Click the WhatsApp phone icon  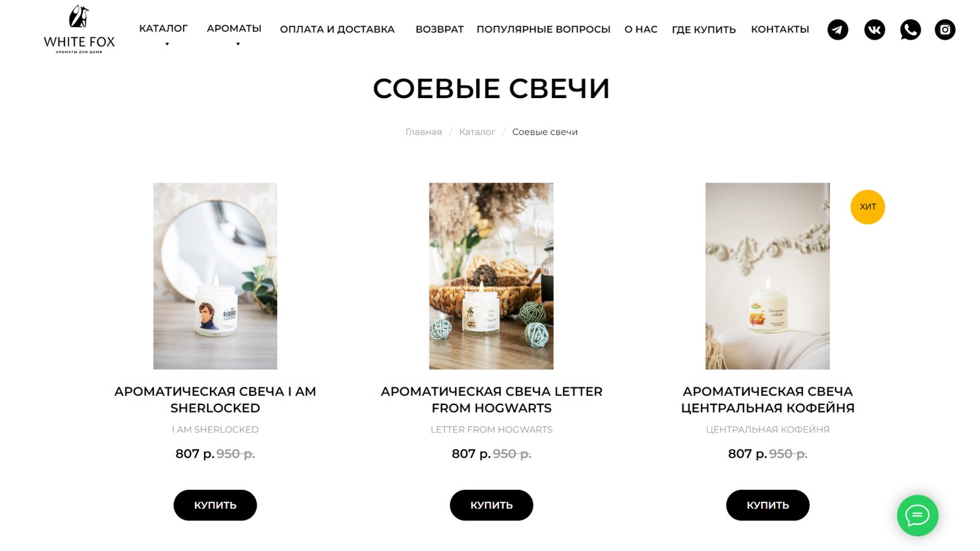[910, 29]
